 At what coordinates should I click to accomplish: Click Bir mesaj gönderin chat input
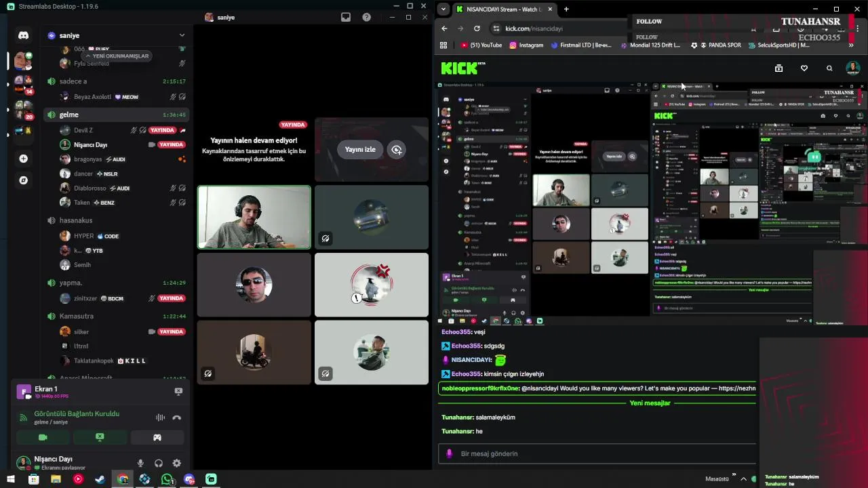(597, 453)
